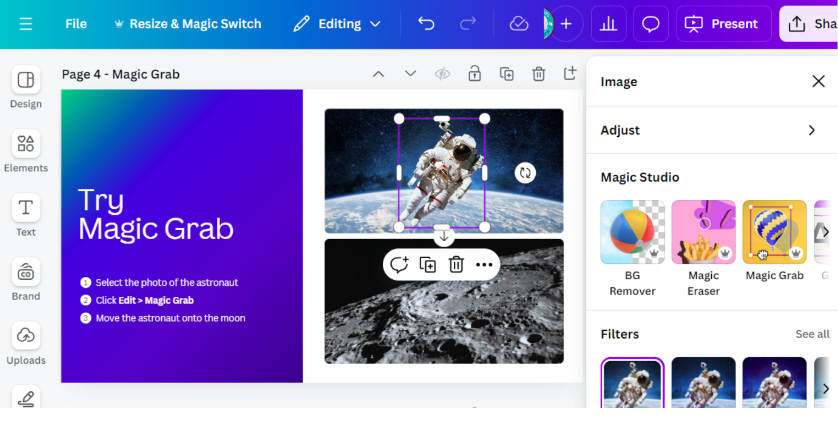Lock Page 4 with padlock icon
Screen dimensions: 838x424
pos(475,74)
